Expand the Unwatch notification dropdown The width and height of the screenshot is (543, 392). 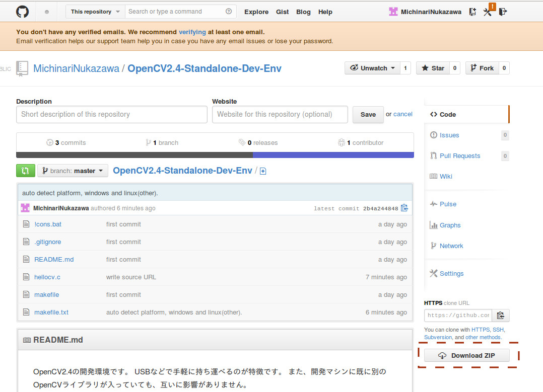click(372, 68)
